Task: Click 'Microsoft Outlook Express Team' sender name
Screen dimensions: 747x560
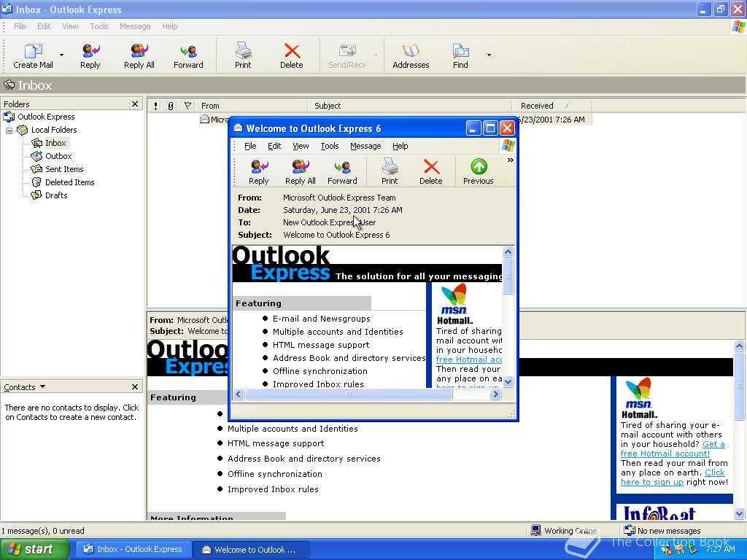Action: tap(339, 198)
